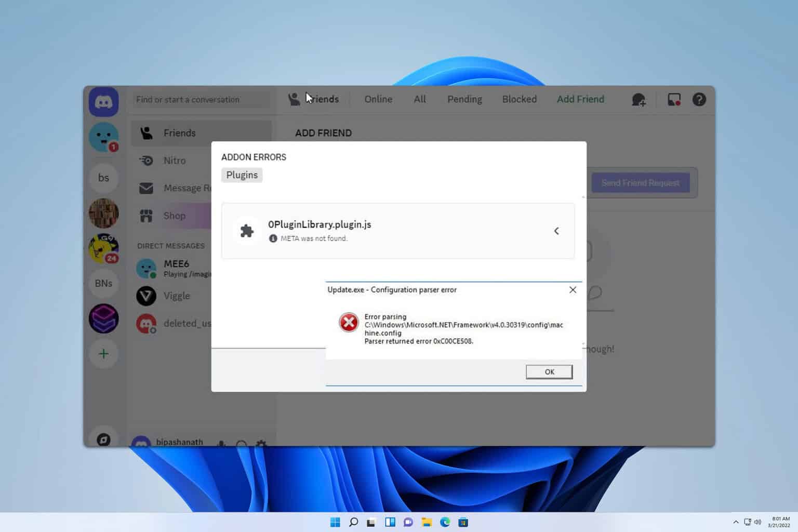
Task: Open the bs server
Action: tap(103, 178)
